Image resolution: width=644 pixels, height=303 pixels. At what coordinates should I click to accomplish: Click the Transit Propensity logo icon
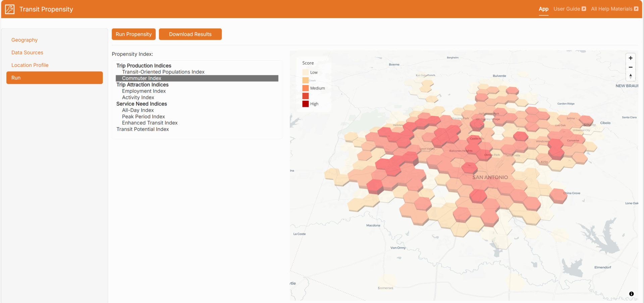click(10, 9)
